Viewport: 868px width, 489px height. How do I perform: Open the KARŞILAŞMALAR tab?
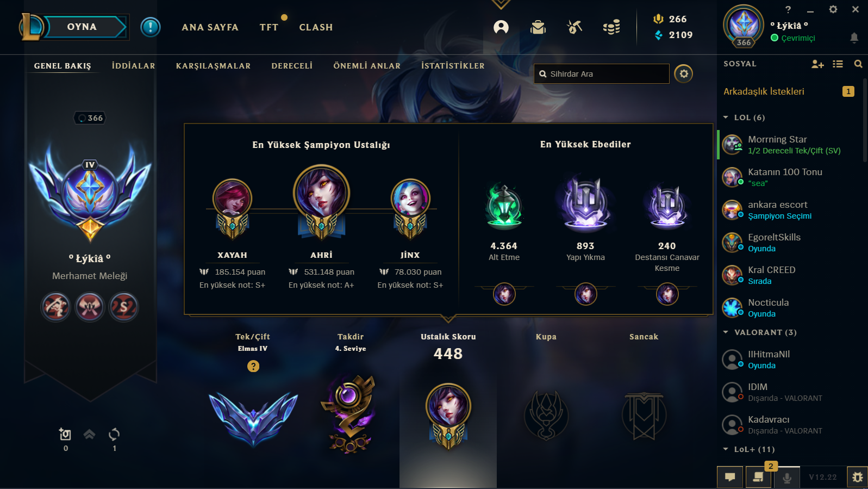point(213,66)
